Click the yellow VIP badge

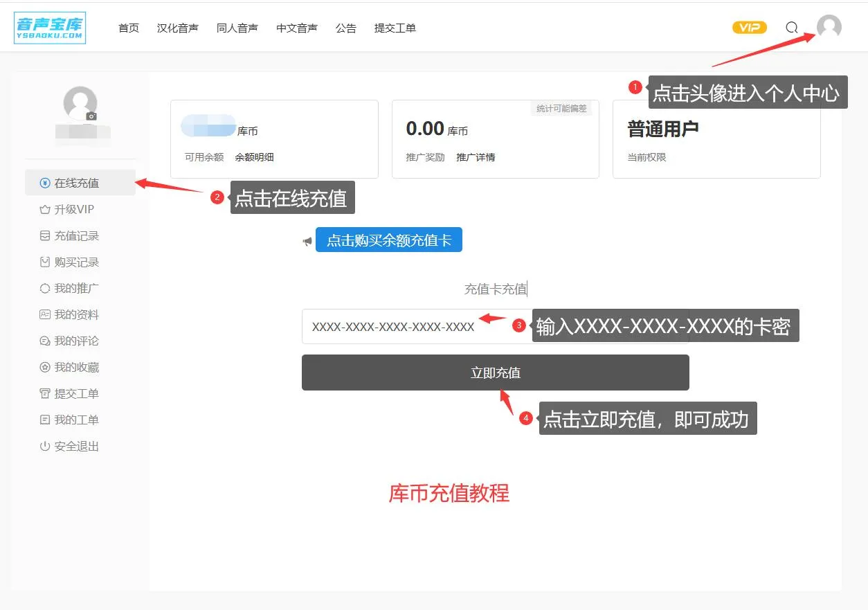749,27
